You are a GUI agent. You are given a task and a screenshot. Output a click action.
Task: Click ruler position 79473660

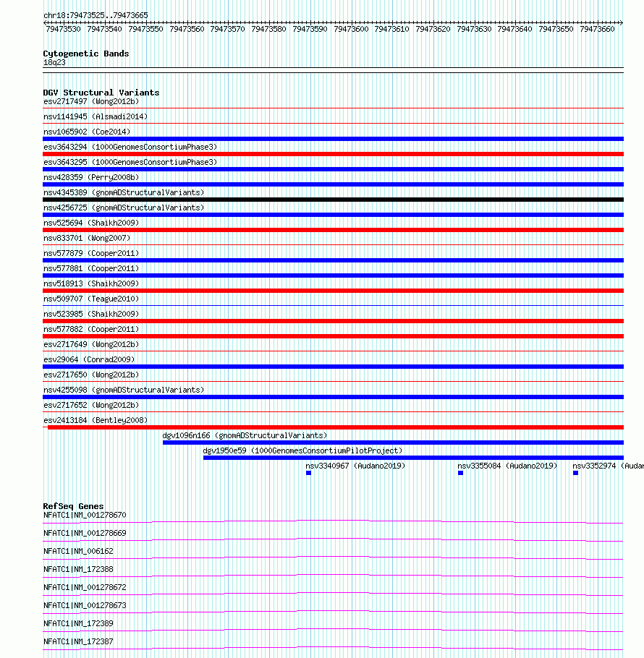(597, 29)
